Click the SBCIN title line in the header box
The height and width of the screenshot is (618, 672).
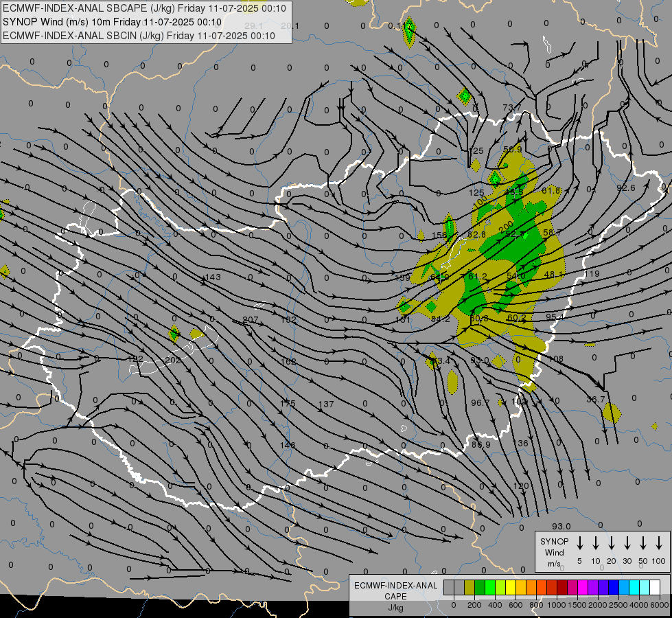(x=139, y=36)
